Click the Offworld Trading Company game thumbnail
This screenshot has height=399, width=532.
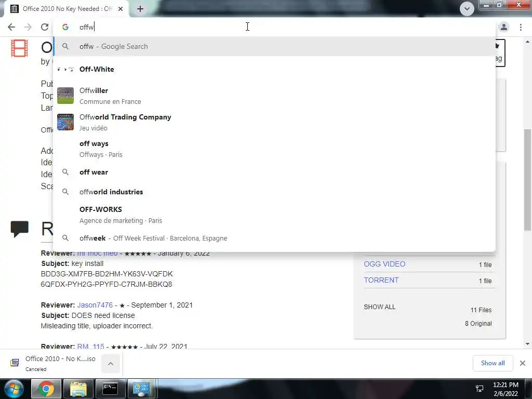point(65,122)
